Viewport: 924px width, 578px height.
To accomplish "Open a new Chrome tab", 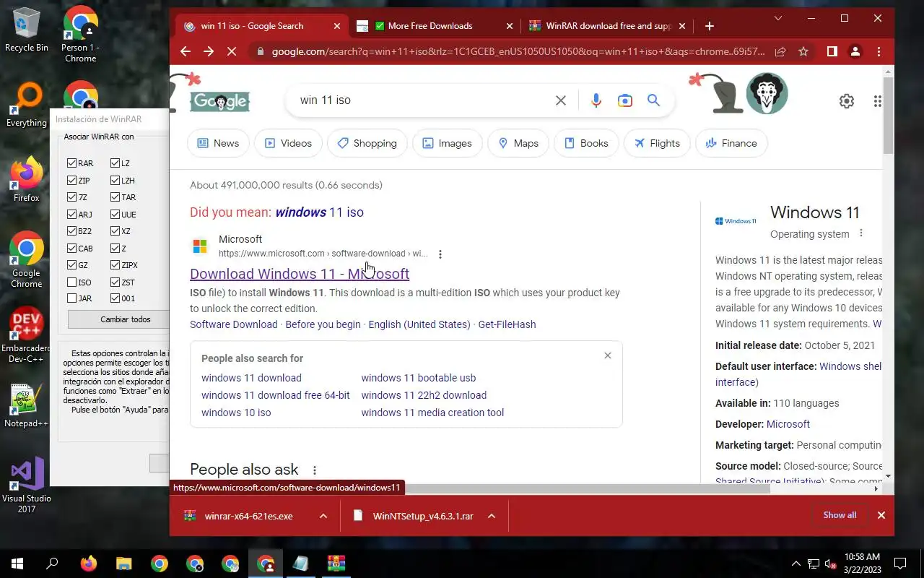I will pos(710,26).
